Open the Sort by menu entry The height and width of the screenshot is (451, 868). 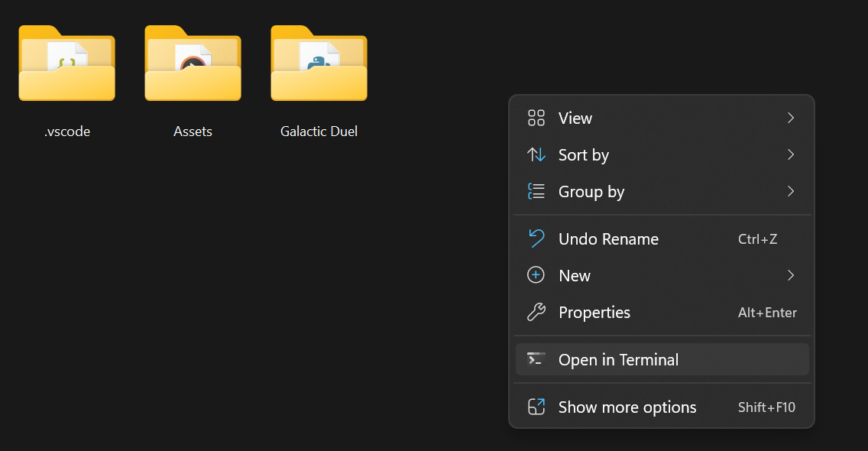pyautogui.click(x=662, y=154)
